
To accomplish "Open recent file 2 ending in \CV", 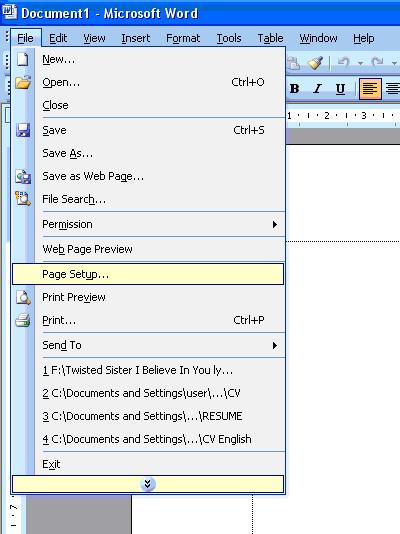I will coord(148,393).
